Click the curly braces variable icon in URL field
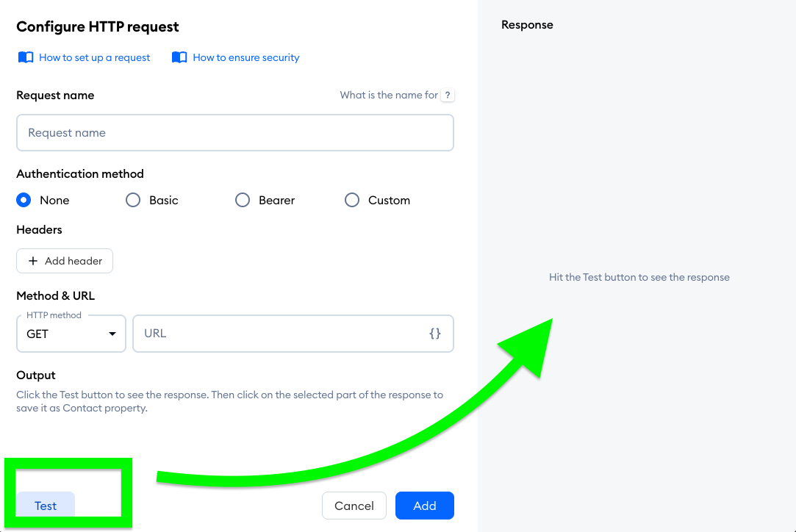 click(x=435, y=334)
